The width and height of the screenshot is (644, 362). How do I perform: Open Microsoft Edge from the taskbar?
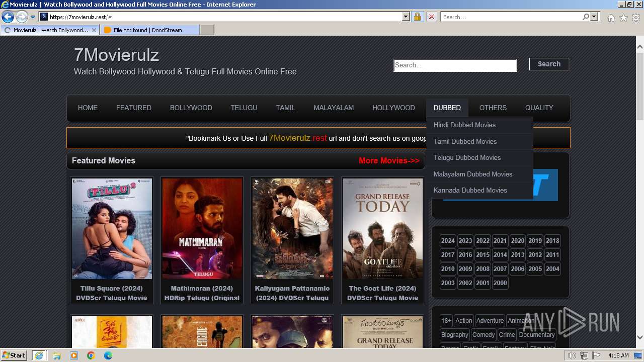point(108,355)
